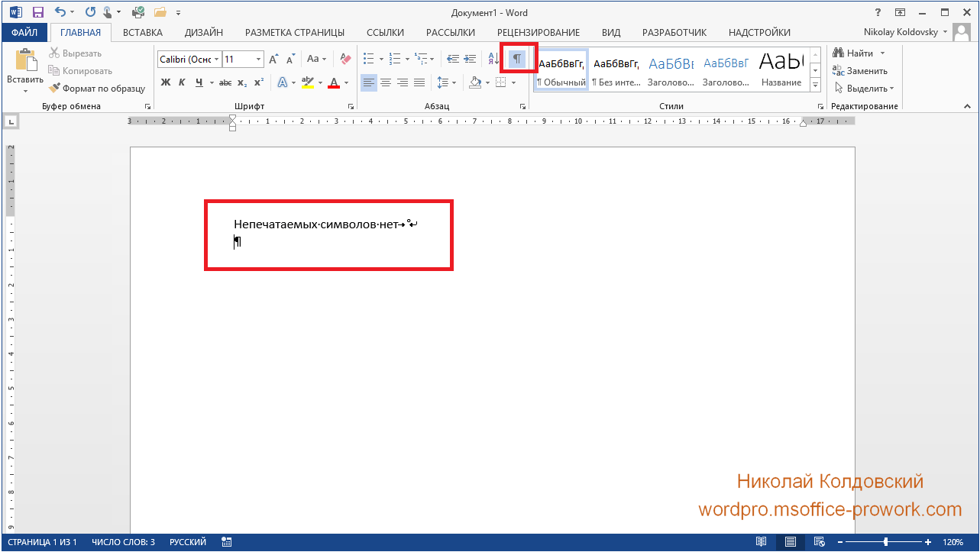
Task: Switch to web layout view in the status bar
Action: pyautogui.click(x=818, y=542)
